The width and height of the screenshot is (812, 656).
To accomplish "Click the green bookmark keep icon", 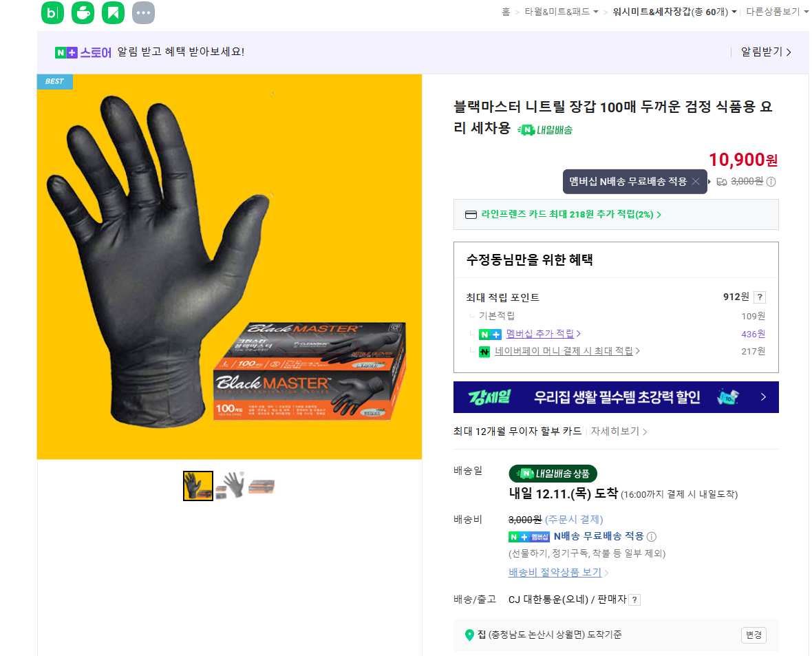I will (113, 12).
